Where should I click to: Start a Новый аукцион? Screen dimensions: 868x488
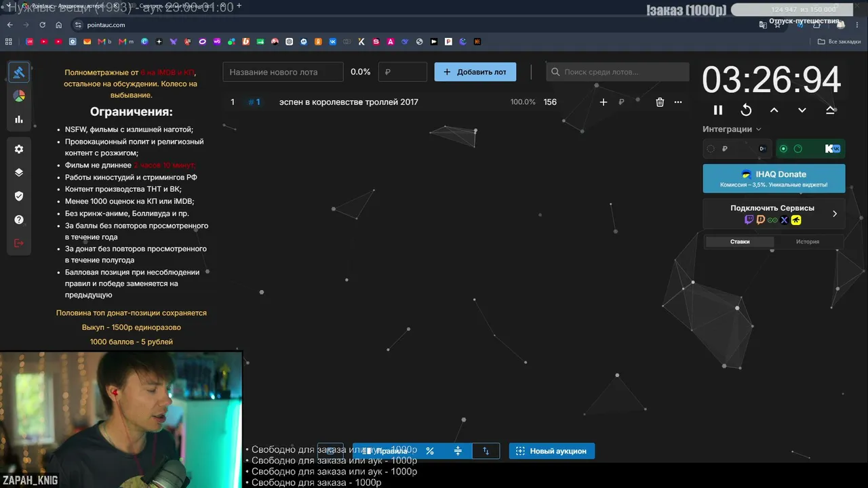(x=552, y=451)
